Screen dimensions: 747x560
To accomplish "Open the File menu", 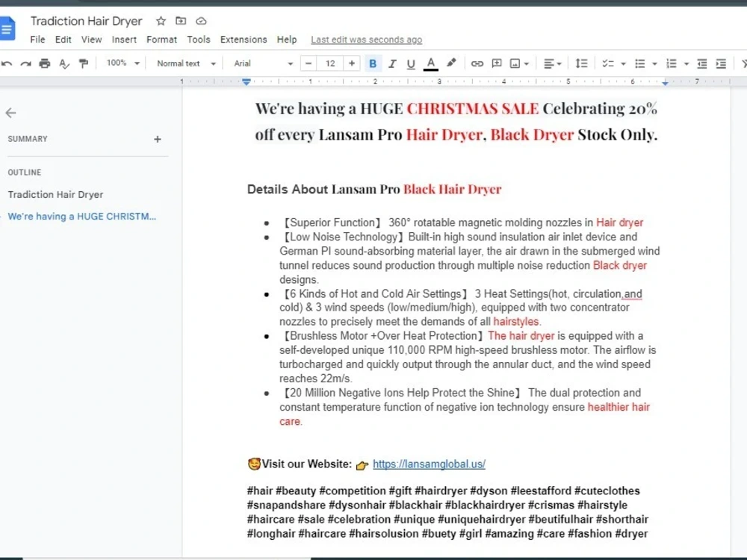I will point(37,40).
